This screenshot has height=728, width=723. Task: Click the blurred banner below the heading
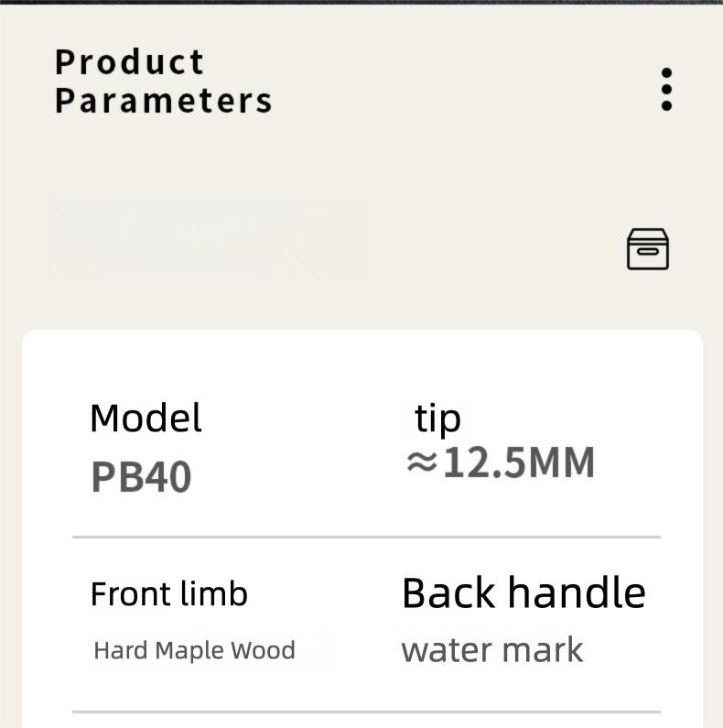tap(207, 235)
